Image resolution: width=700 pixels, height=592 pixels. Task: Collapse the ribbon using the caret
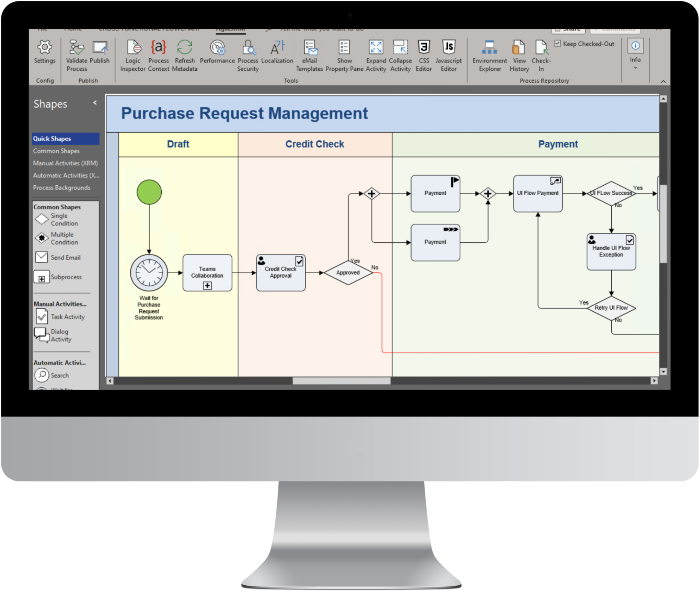point(663,81)
